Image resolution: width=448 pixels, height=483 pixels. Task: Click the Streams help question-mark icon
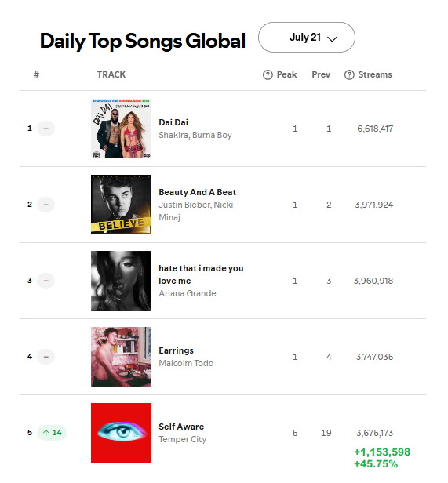(349, 74)
